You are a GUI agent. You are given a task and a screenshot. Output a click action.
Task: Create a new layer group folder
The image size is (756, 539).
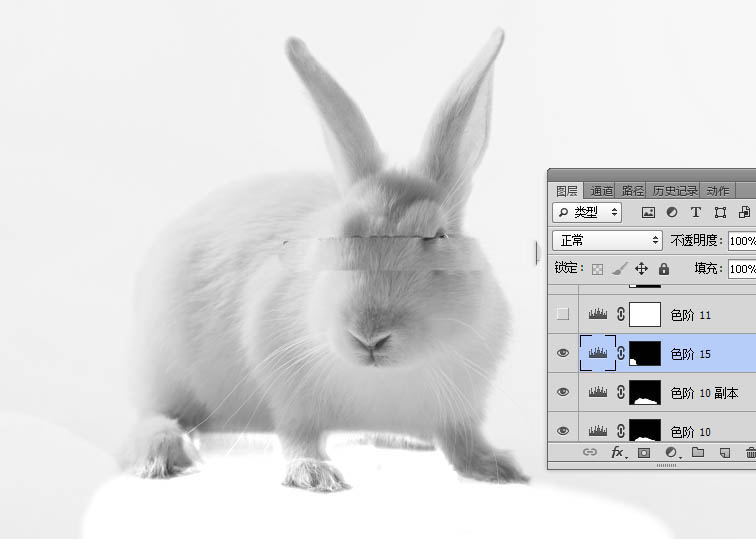698,453
